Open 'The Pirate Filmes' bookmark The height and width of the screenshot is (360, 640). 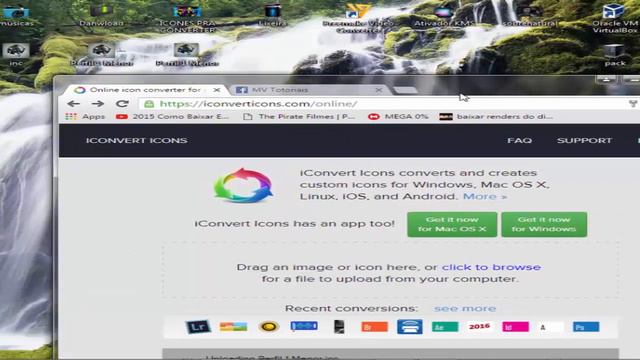point(299,117)
